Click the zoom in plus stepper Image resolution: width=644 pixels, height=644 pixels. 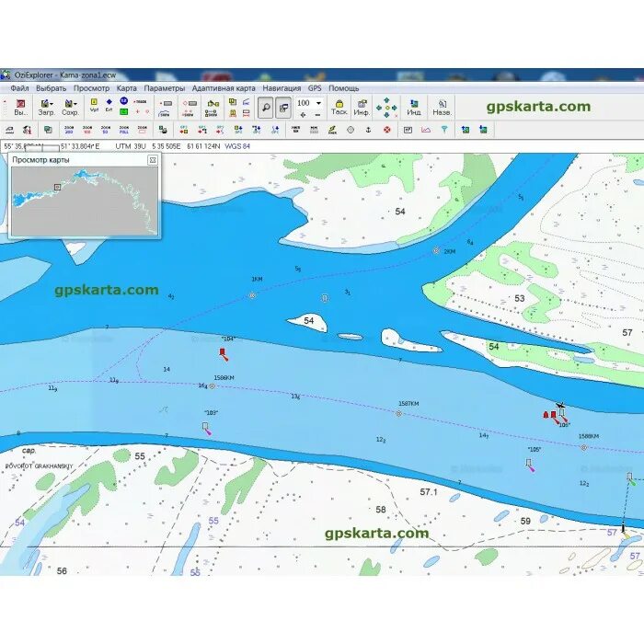(303, 115)
